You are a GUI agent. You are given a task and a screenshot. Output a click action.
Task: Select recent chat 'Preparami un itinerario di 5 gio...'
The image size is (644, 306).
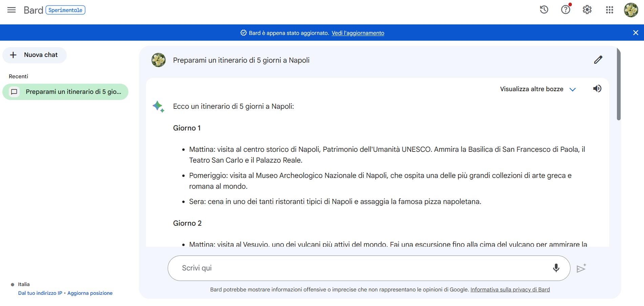coord(65,92)
